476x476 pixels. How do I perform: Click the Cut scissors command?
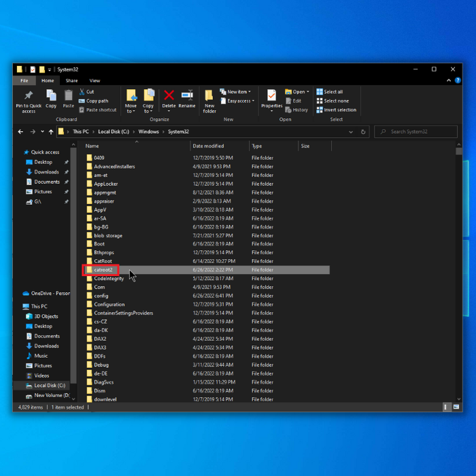[x=86, y=92]
